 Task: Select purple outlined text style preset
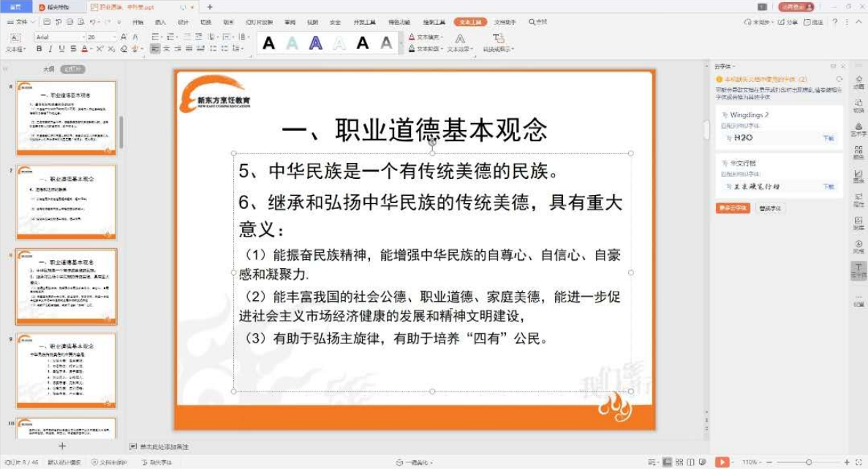[x=315, y=42]
